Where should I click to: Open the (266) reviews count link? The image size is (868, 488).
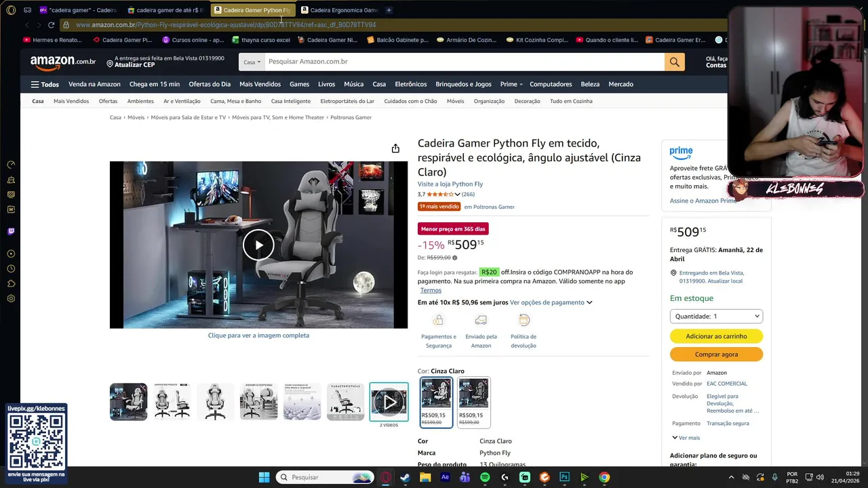468,195
